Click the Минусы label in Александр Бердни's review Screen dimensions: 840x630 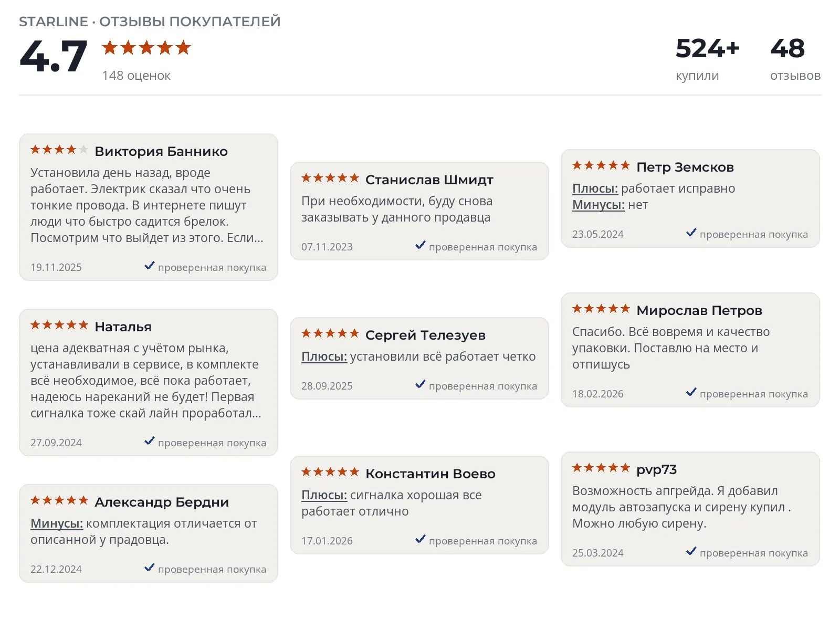click(57, 523)
